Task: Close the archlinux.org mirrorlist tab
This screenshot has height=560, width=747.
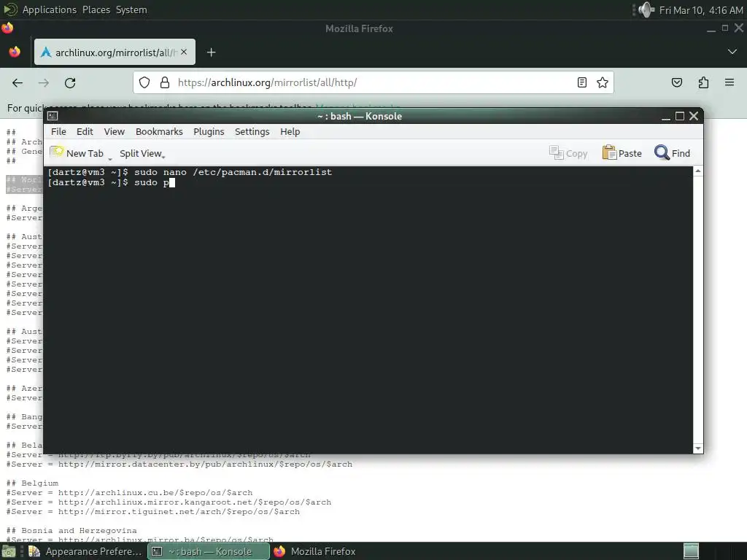Action: [x=184, y=52]
